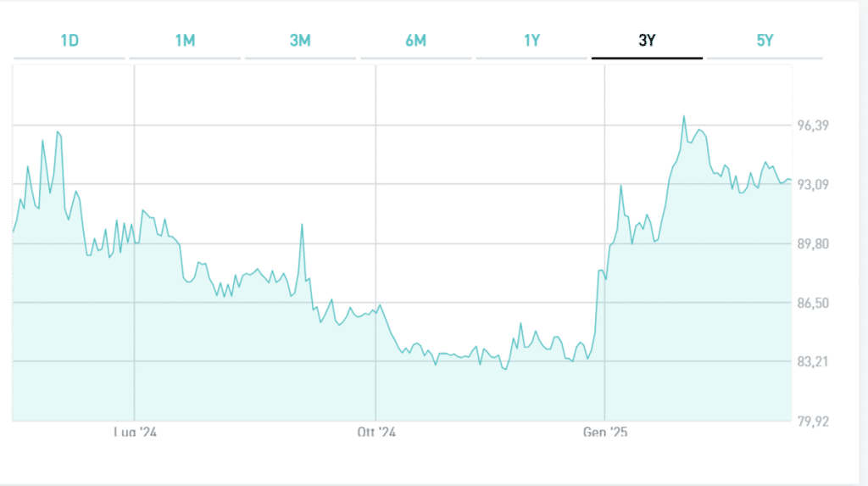868x486 pixels.
Task: Select the 89,80 y-axis value
Action: (x=812, y=244)
